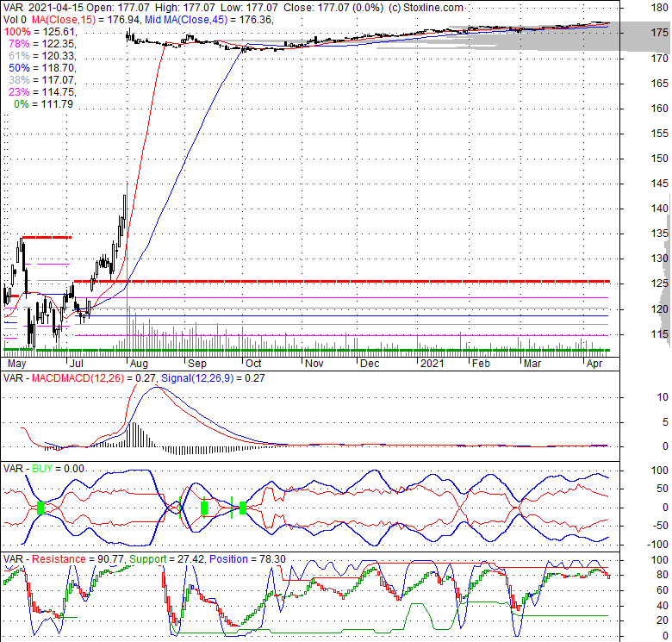The image size is (672, 642).
Task: Click the 0% = 111.79 Fibonacci label
Action: pos(36,103)
